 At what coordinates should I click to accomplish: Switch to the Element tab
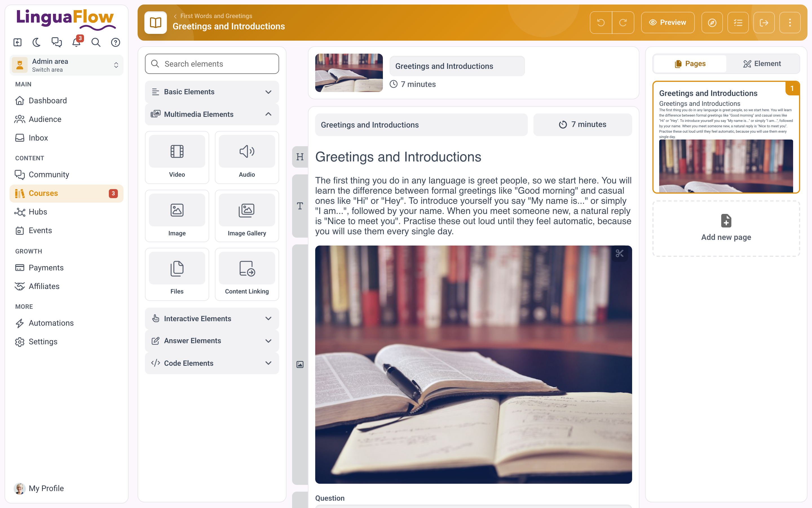762,64
